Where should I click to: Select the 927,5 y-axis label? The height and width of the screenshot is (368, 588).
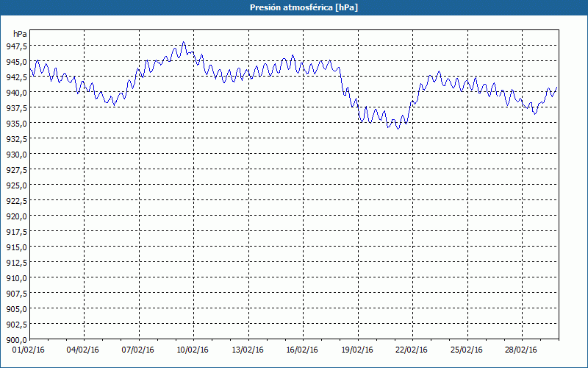[x=16, y=170]
